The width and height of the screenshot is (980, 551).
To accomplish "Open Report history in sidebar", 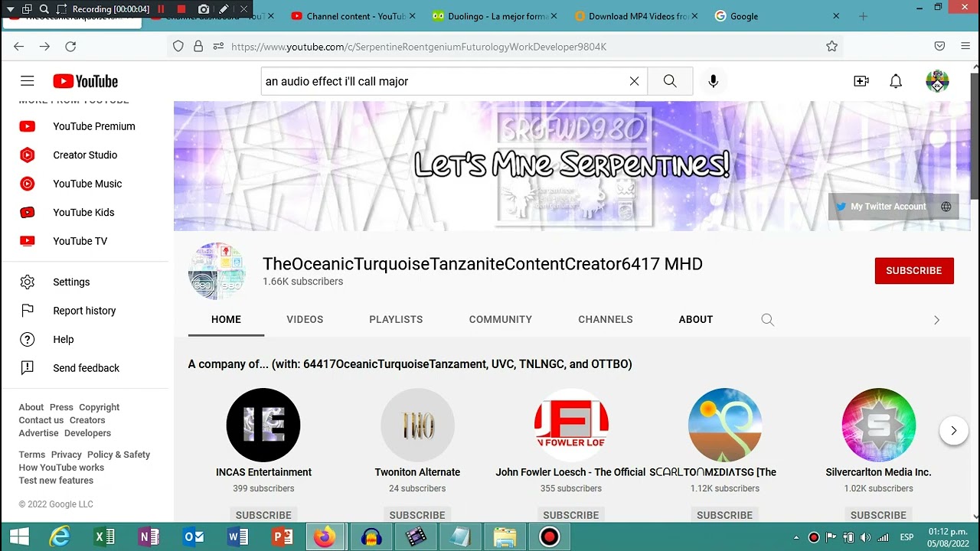I will point(84,311).
